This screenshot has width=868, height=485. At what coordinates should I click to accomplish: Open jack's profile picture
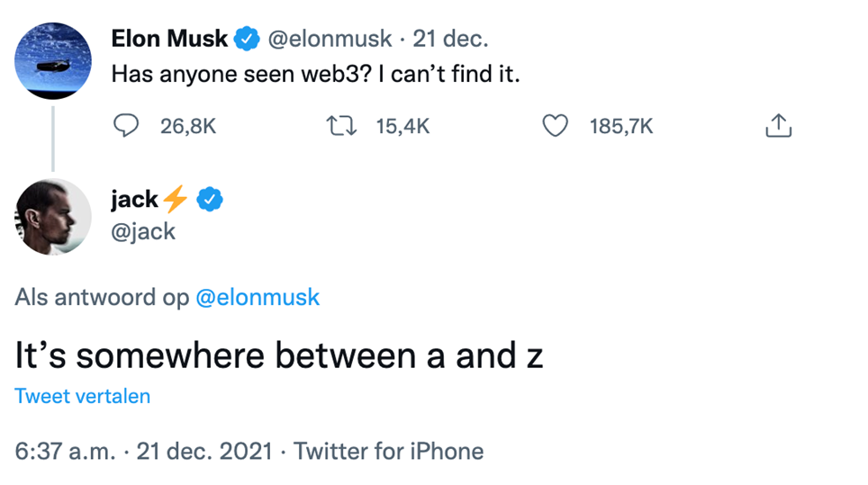pyautogui.click(x=53, y=217)
